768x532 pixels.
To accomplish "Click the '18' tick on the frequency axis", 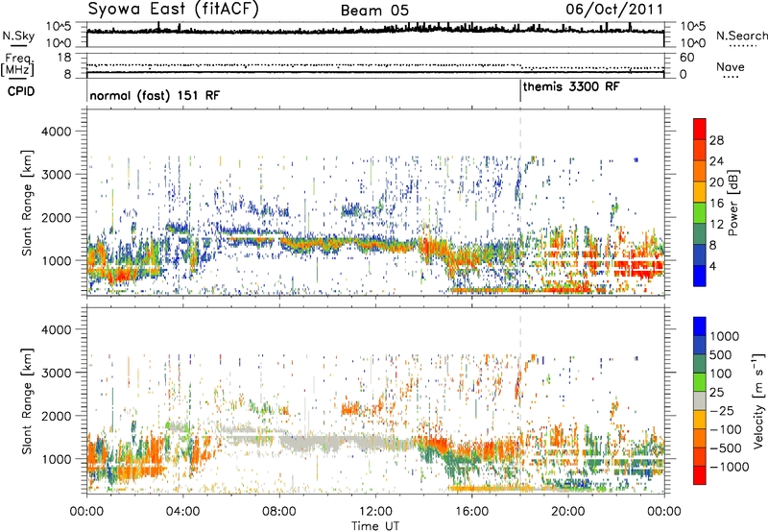I will 64,58.
